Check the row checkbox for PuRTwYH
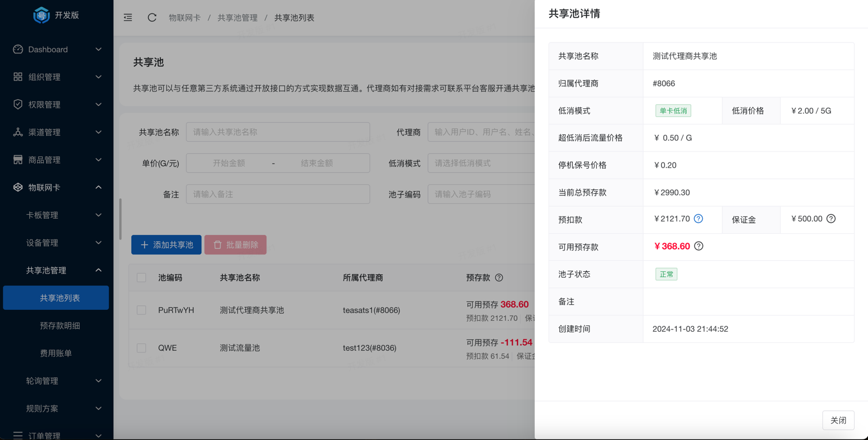This screenshot has width=868, height=440. (x=142, y=310)
